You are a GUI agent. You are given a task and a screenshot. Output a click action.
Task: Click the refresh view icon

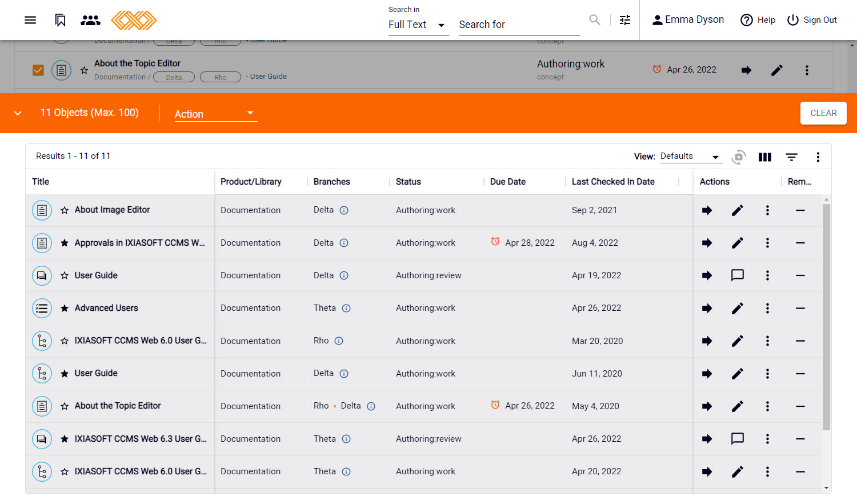[x=738, y=157]
